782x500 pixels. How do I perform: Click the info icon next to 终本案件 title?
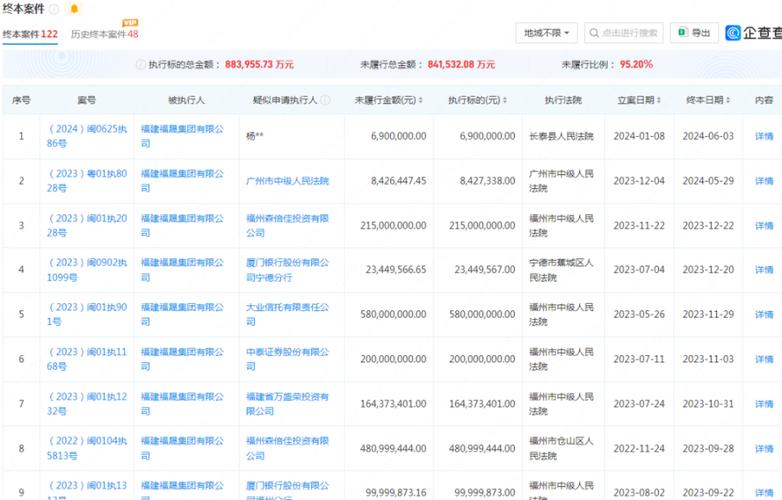54,9
